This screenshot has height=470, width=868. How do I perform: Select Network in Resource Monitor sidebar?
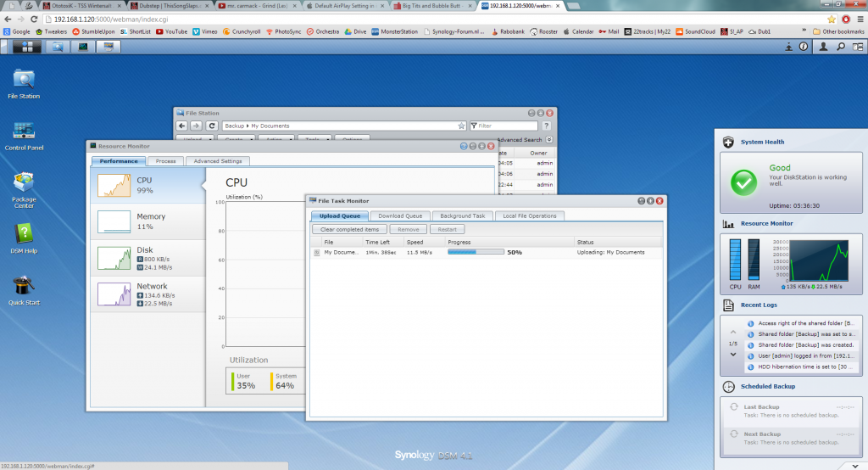pos(147,293)
